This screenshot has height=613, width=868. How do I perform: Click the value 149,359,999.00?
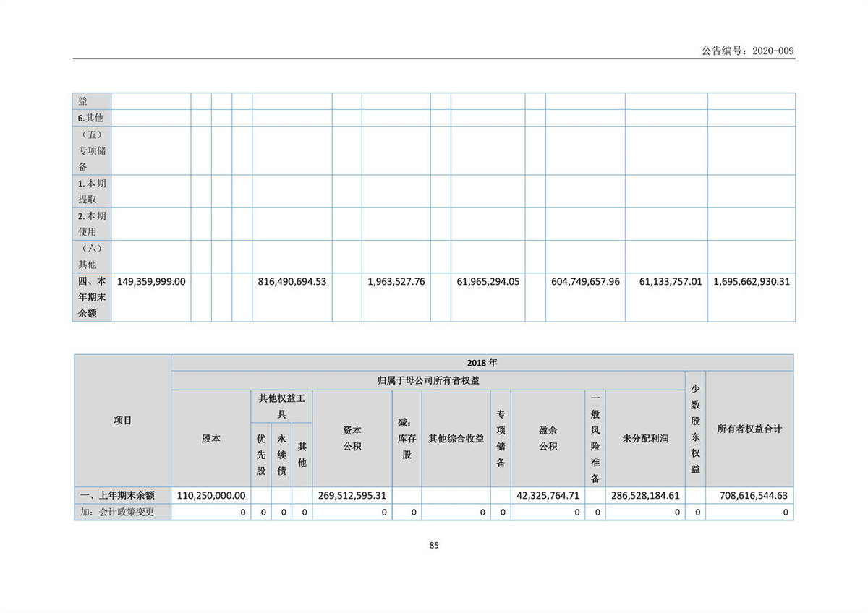coord(151,281)
